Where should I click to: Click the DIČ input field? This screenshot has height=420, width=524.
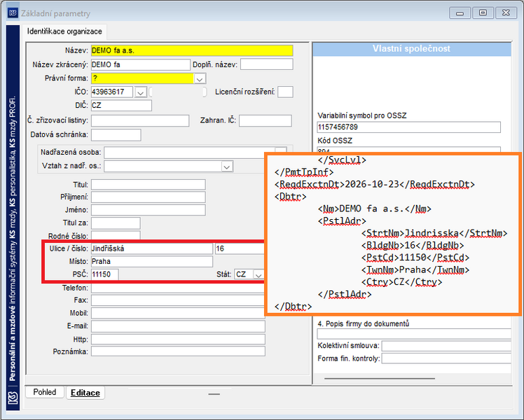121,106
